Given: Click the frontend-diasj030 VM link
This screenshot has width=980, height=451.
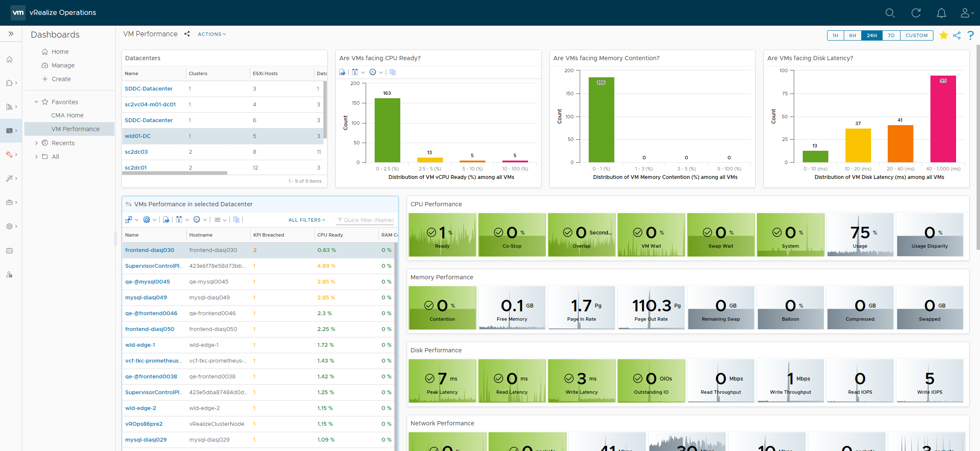Looking at the screenshot, I should pyautogui.click(x=150, y=250).
